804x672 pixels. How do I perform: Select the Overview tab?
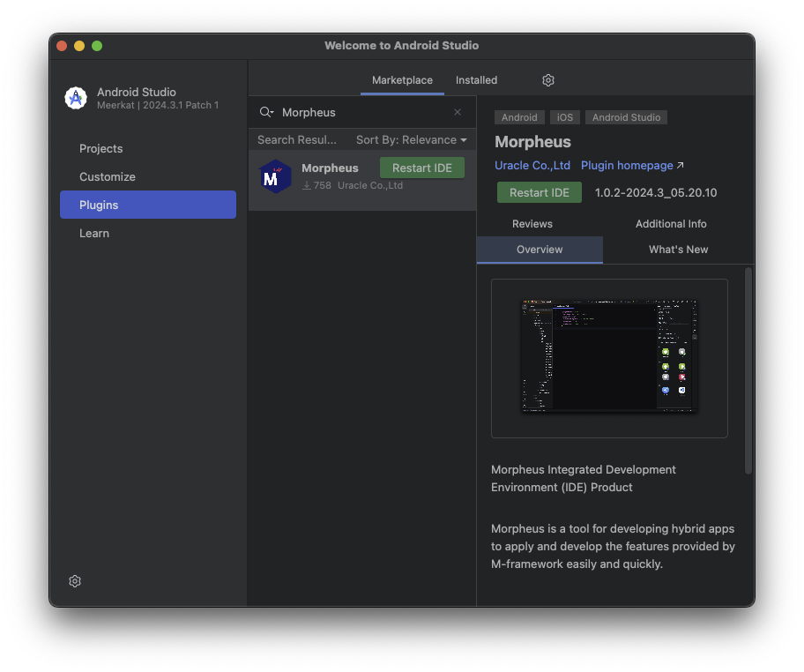540,250
